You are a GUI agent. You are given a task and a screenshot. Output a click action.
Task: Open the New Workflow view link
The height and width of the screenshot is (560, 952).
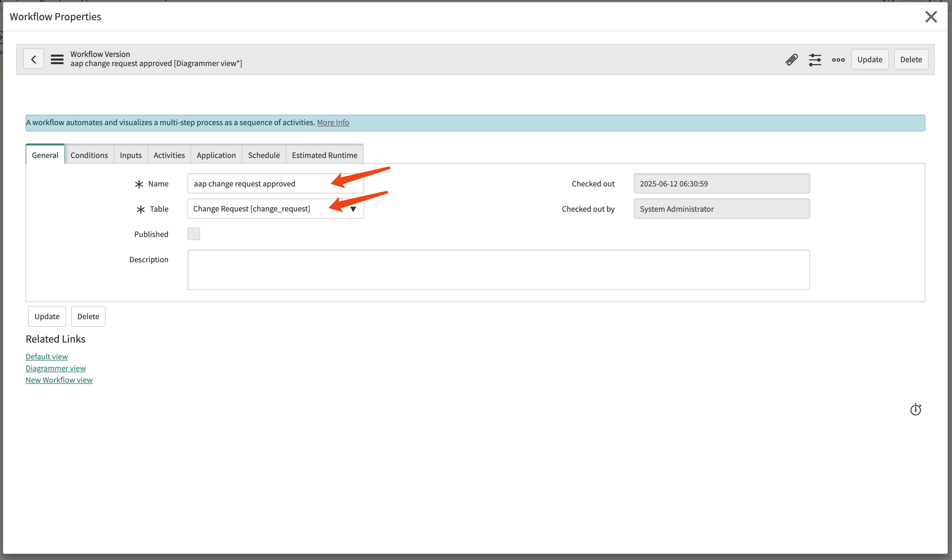tap(59, 380)
